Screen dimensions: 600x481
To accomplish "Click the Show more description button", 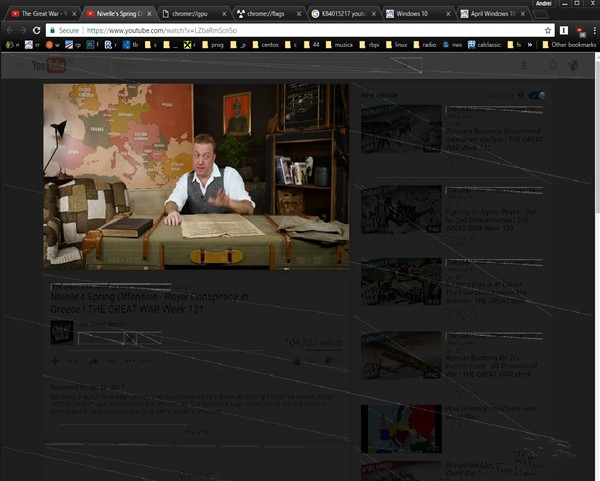I will pos(196,431).
